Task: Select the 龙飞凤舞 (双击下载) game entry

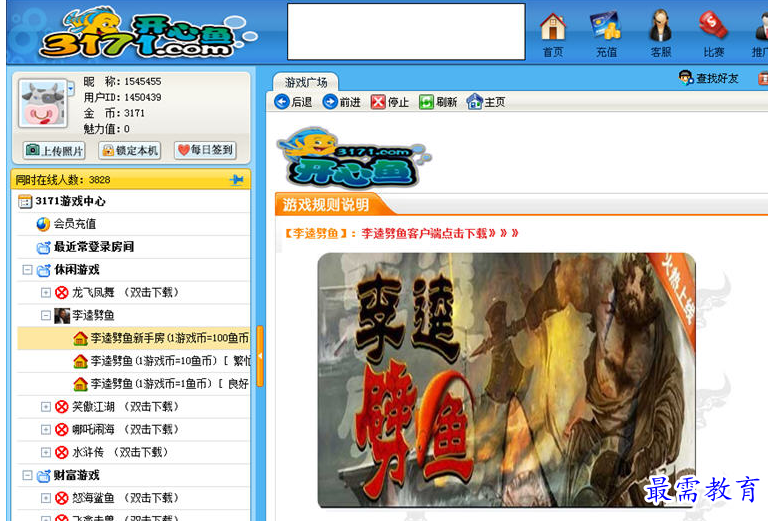Action: point(126,293)
